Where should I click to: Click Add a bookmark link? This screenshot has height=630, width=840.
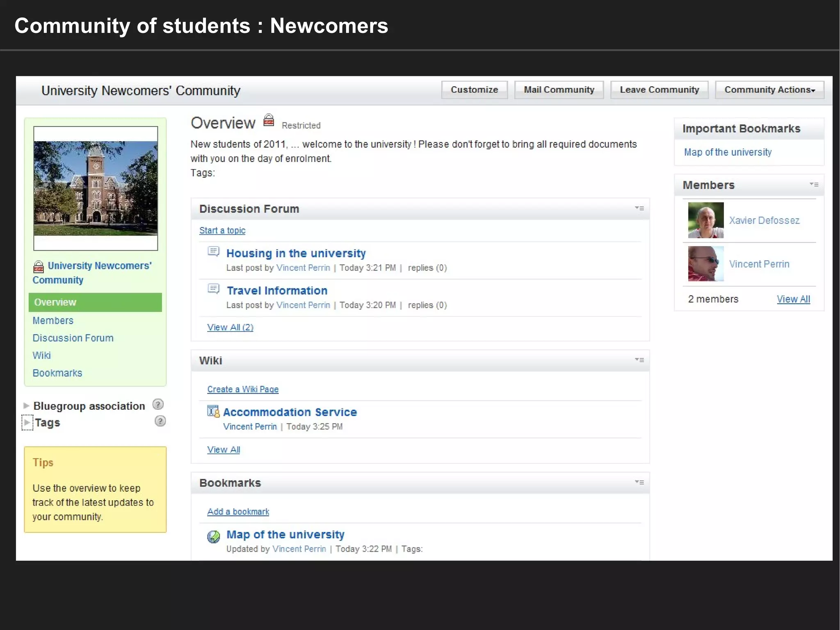point(238,512)
